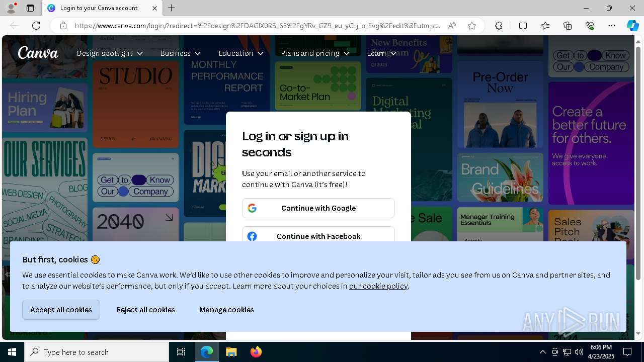The image size is (644, 362).
Task: Open network status in tray
Action: tap(567, 352)
